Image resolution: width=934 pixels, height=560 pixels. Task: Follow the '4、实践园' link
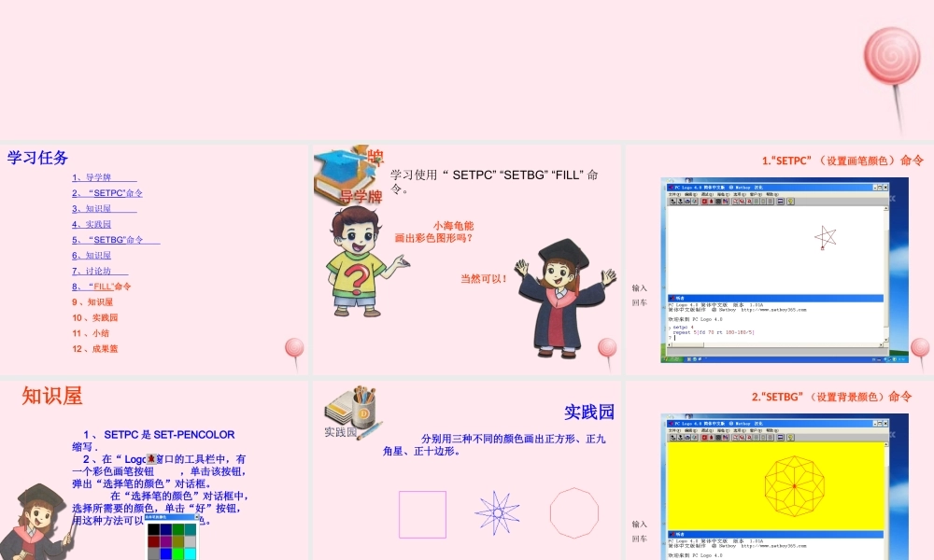point(92,224)
